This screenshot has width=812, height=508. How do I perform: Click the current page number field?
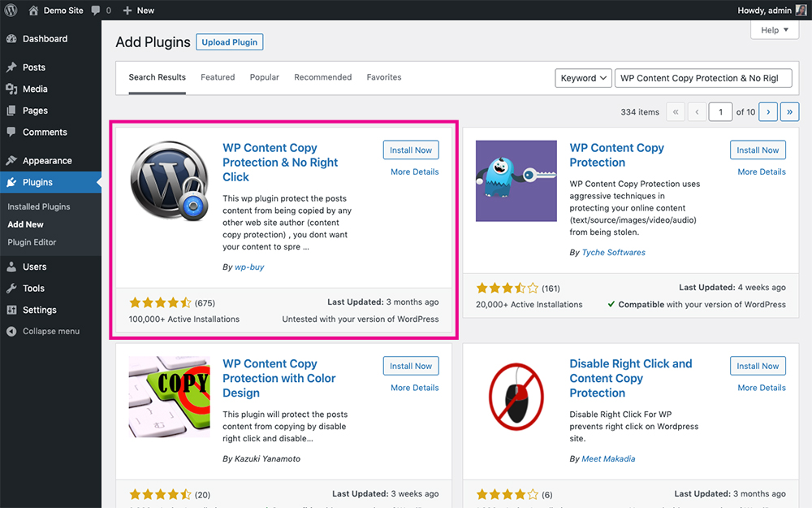click(720, 112)
